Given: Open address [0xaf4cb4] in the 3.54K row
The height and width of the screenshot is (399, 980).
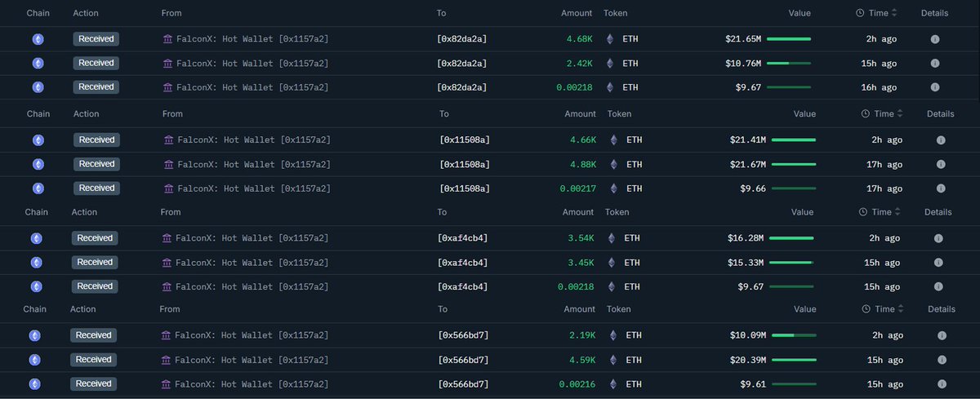Looking at the screenshot, I should tap(463, 238).
